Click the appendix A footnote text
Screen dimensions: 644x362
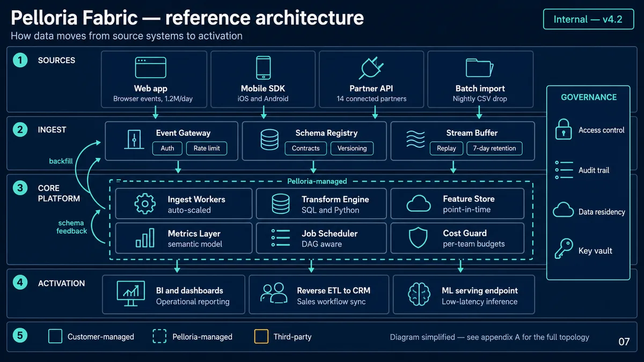coord(489,337)
